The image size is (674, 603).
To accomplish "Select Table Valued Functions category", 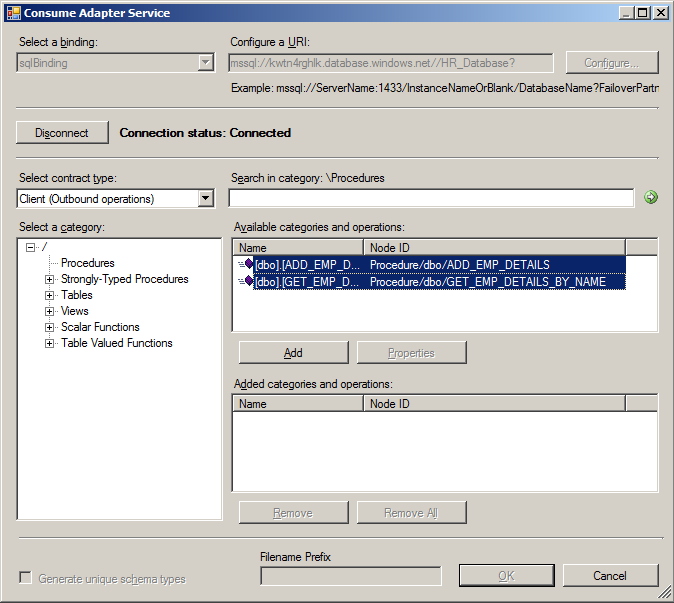I will click(116, 343).
